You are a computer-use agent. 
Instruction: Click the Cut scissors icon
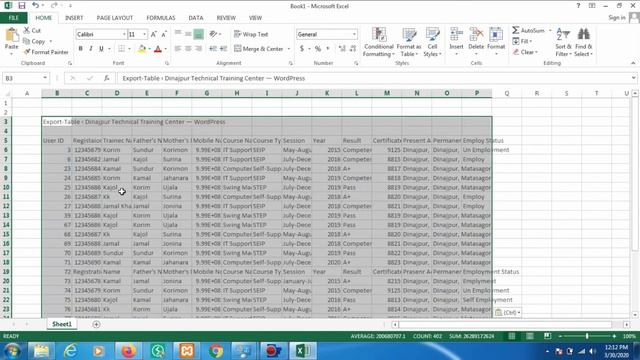(x=27, y=30)
